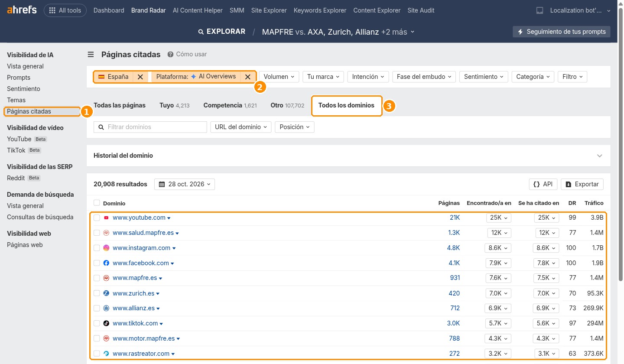The image size is (624, 364).
Task: Open Temas in the left sidebar
Action: (16, 100)
